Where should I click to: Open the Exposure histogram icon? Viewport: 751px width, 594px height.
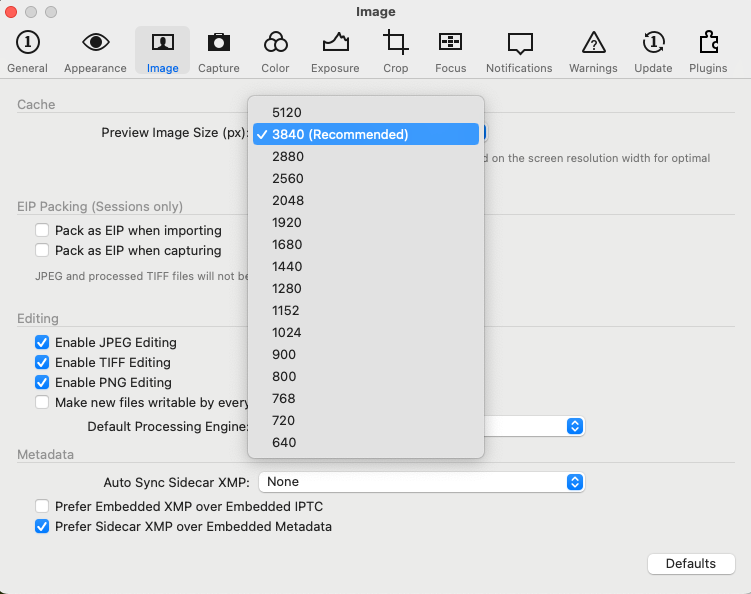335,43
